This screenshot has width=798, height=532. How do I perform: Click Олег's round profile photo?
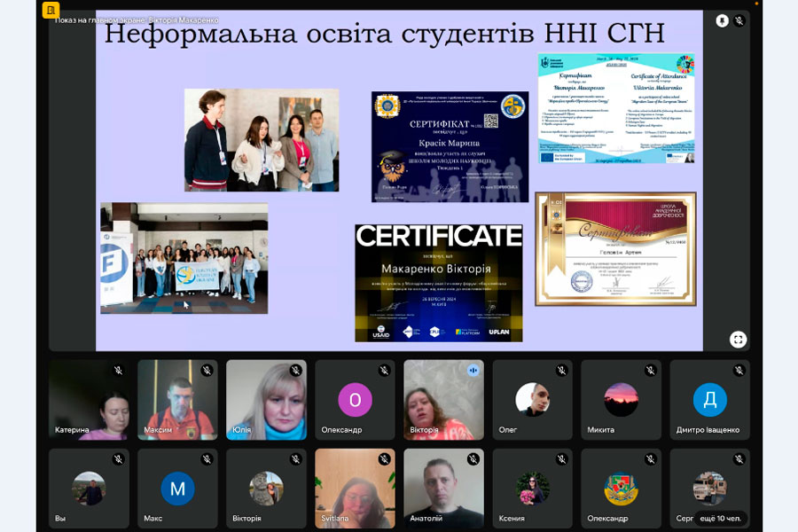pyautogui.click(x=532, y=400)
